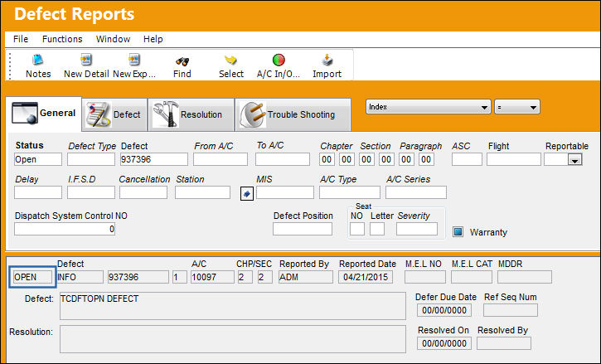Viewport: 601px width, 364px height.
Task: Click the Seat NO input field
Action: click(356, 229)
